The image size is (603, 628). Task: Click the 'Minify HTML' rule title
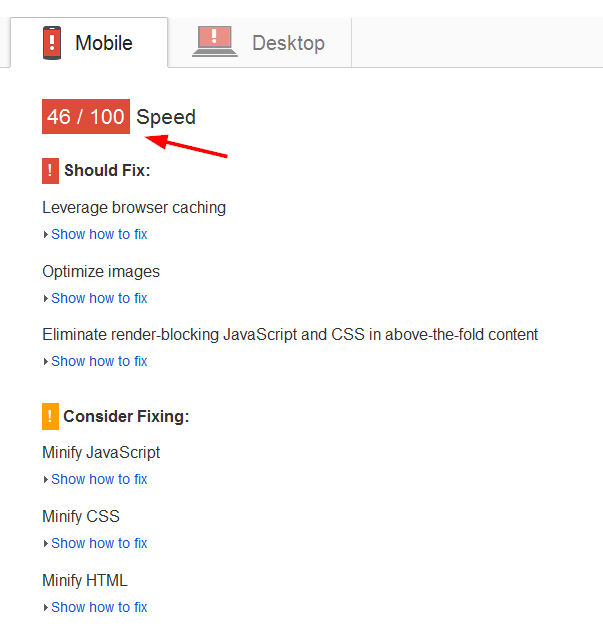coord(85,580)
